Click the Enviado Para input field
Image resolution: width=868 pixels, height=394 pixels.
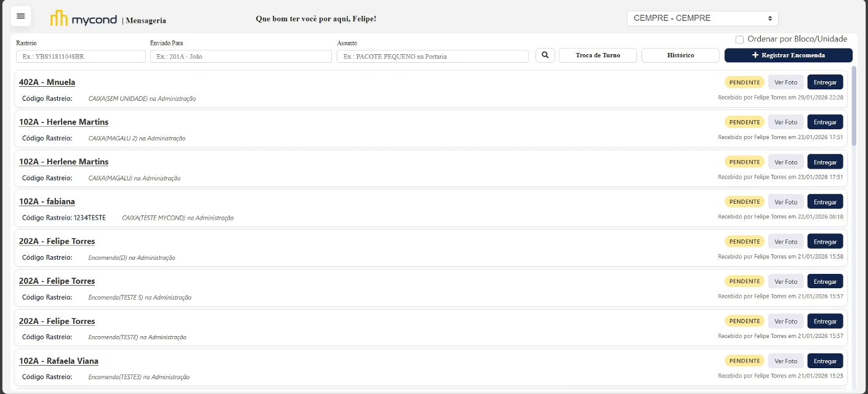point(241,57)
